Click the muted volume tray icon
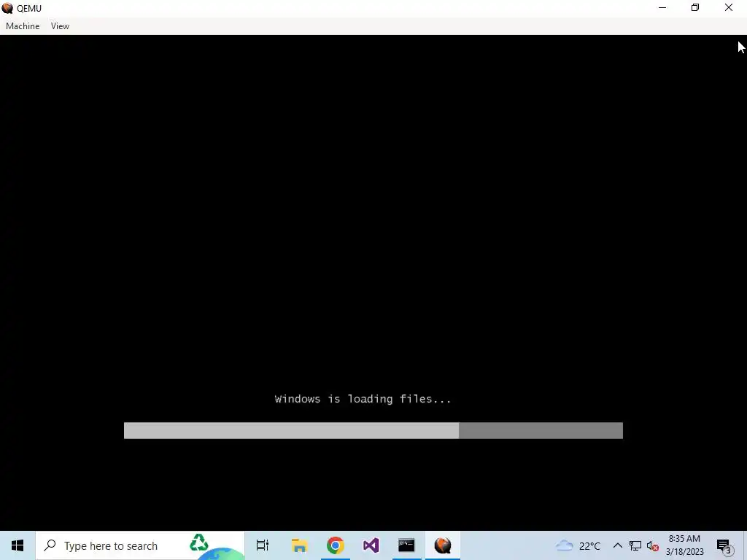 point(653,545)
